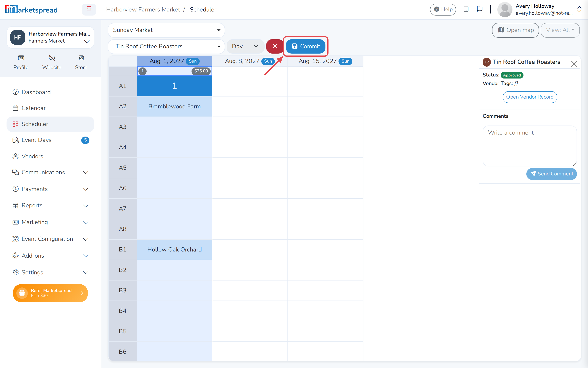Click the Write a comment field
The image size is (588, 368).
(x=529, y=146)
